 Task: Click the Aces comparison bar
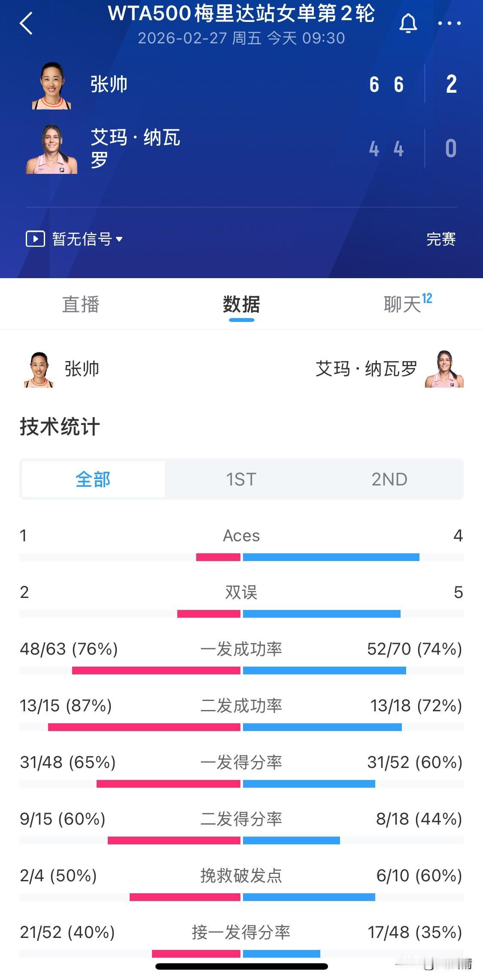click(242, 558)
